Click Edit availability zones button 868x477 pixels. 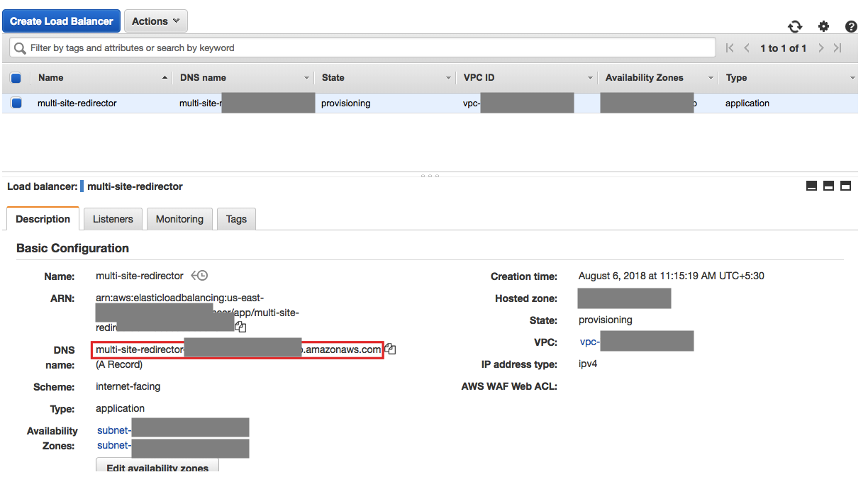157,468
